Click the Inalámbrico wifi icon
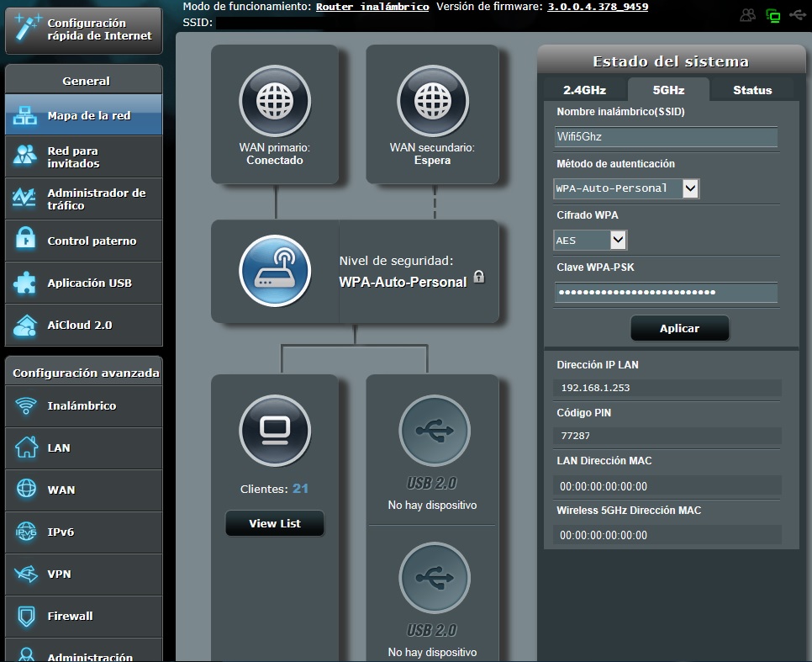This screenshot has width=812, height=662. (26, 405)
